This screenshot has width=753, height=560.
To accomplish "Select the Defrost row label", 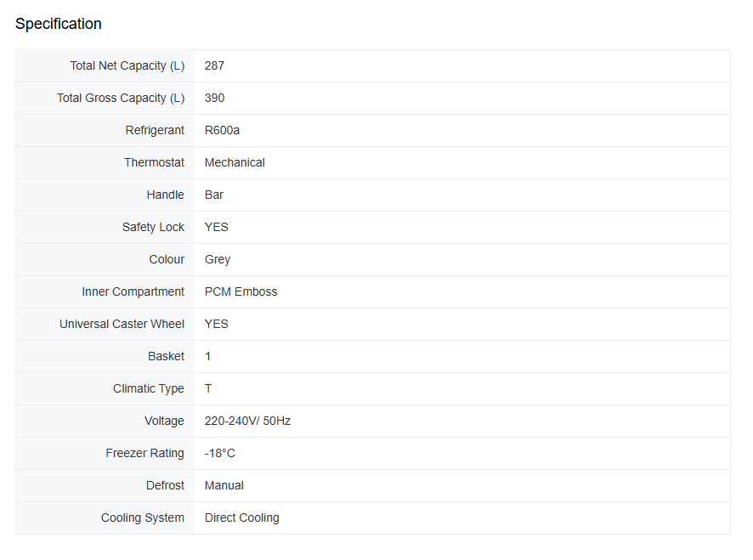I will pyautogui.click(x=165, y=485).
